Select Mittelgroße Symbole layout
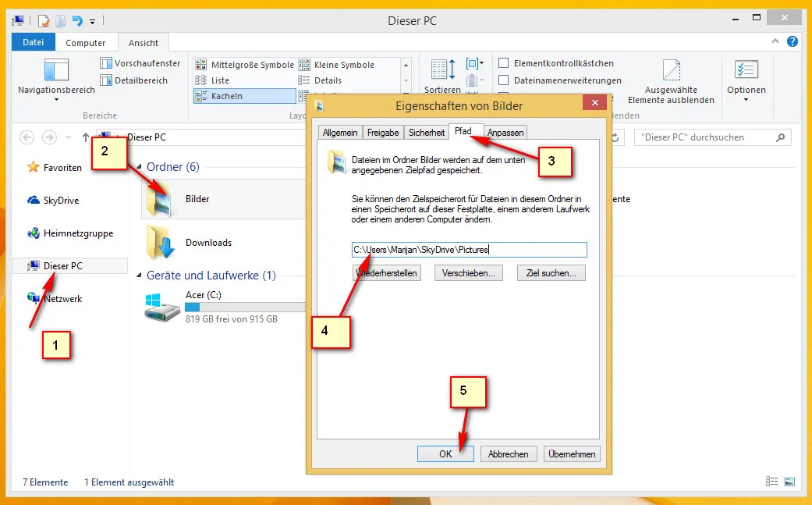 click(x=244, y=65)
